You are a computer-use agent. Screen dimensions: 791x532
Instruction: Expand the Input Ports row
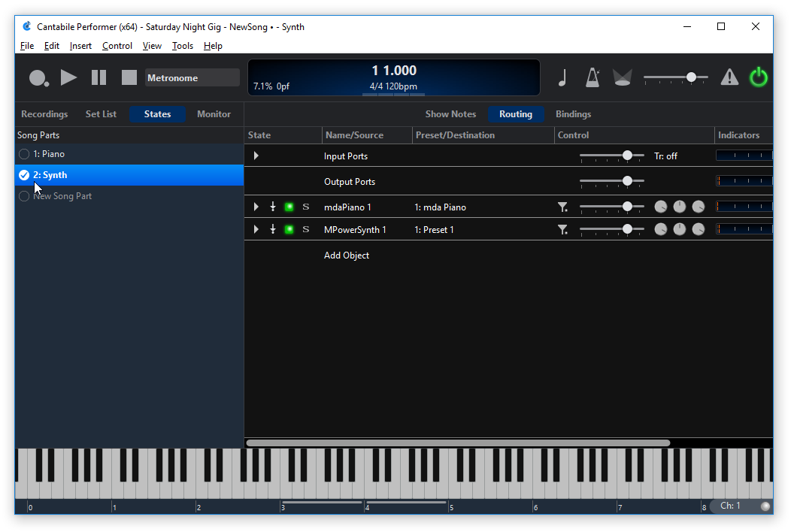point(256,156)
